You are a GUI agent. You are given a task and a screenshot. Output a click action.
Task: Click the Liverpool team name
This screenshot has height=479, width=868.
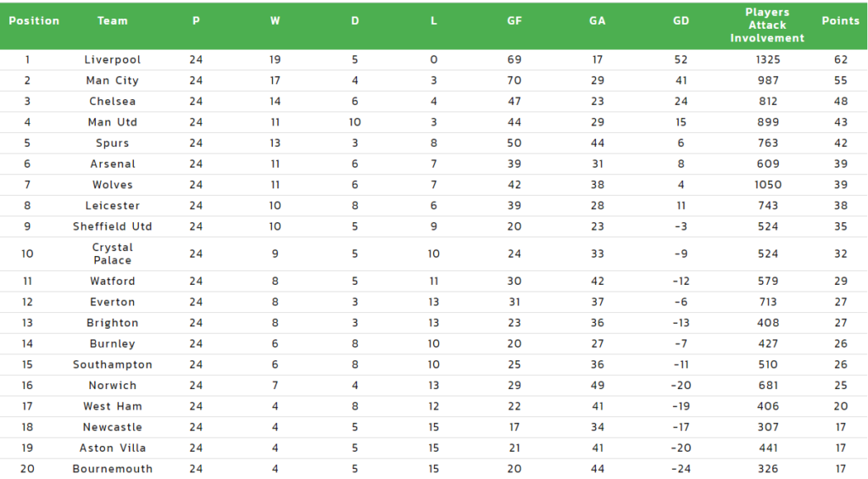click(113, 60)
